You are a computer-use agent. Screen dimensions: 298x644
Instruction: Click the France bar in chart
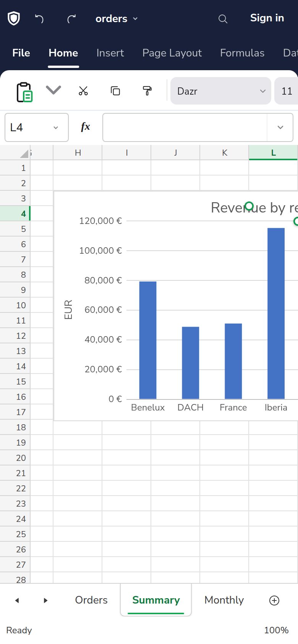coord(233,361)
